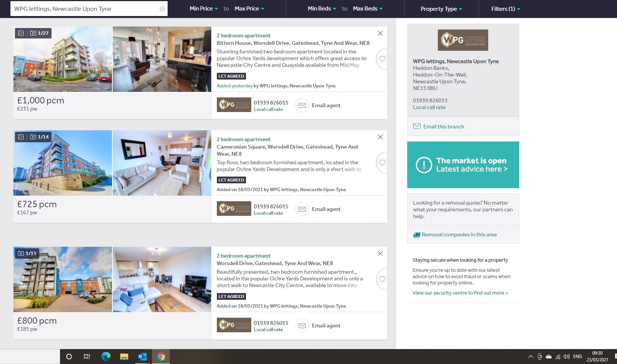Clear the search location field
The image size is (617, 364).
[162, 9]
